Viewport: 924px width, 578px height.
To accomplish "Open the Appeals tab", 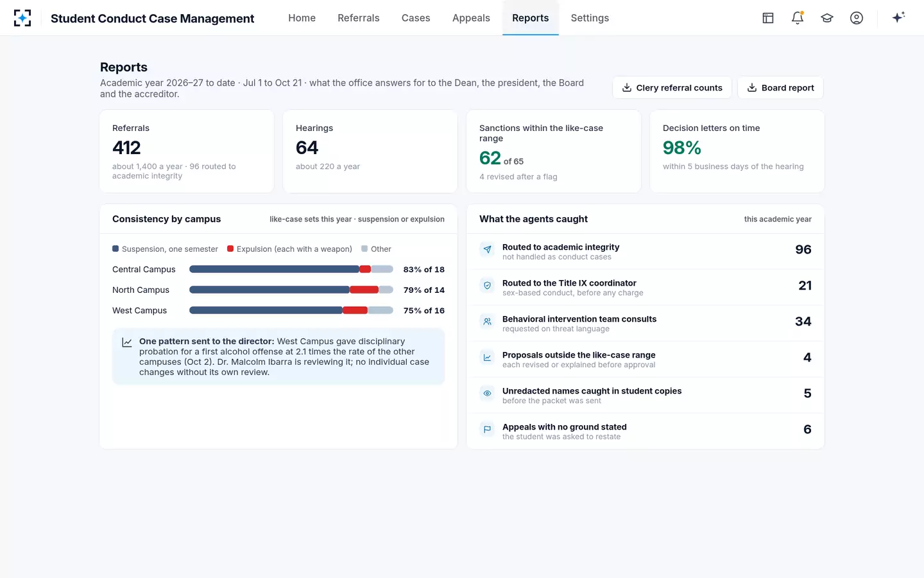I will [x=471, y=18].
